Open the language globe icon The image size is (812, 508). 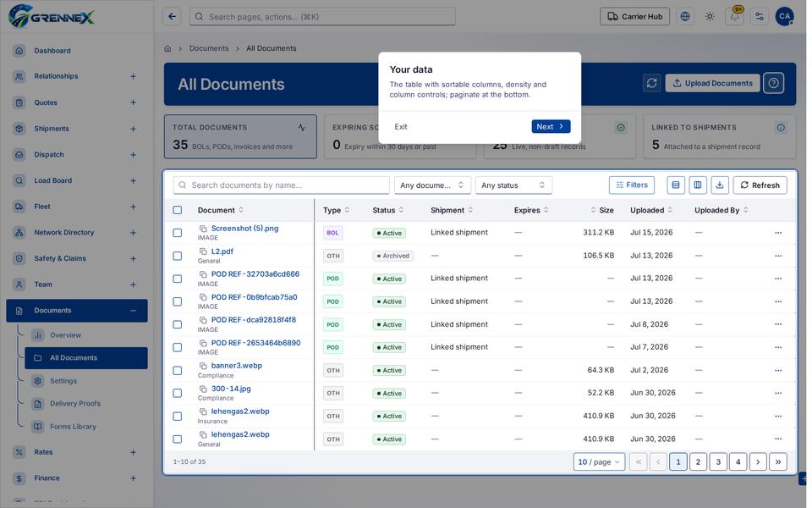tap(685, 17)
